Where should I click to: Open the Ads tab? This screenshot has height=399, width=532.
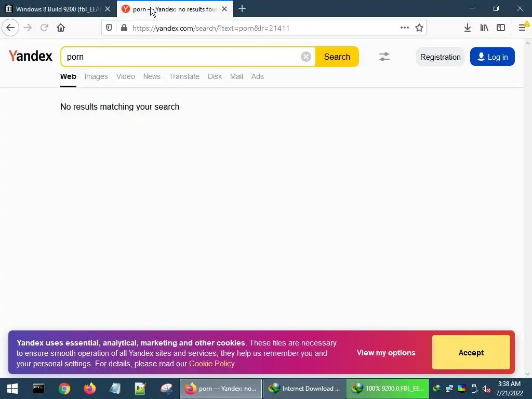point(258,76)
